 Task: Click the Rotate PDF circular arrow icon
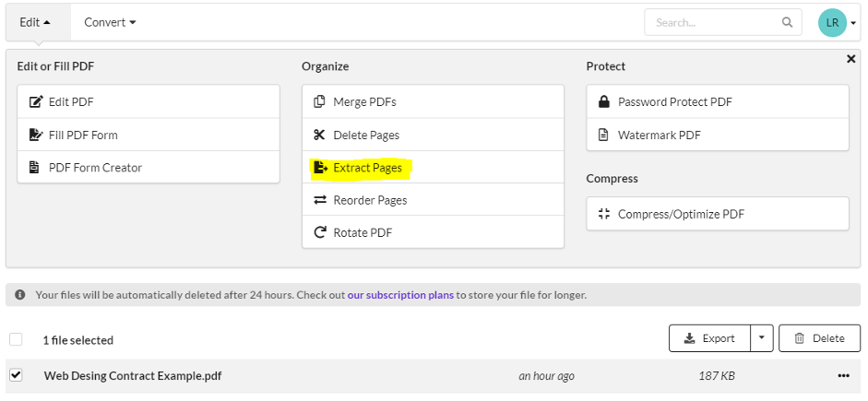pyautogui.click(x=320, y=232)
